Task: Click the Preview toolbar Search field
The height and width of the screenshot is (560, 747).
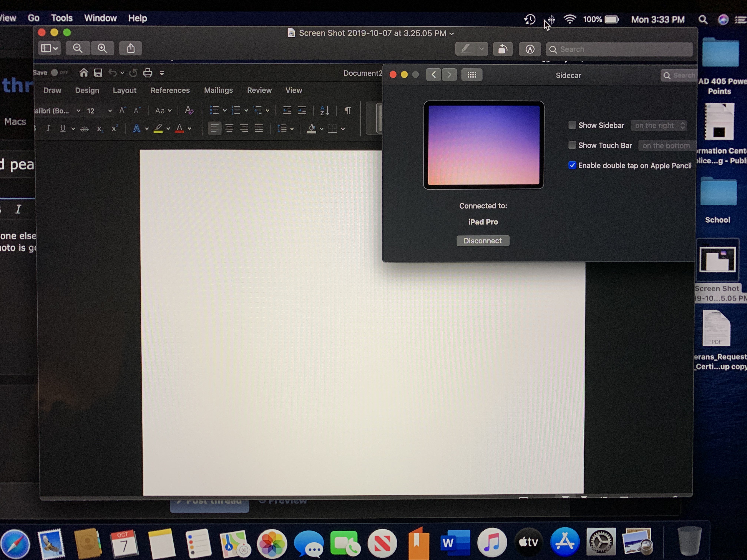Action: [x=619, y=49]
